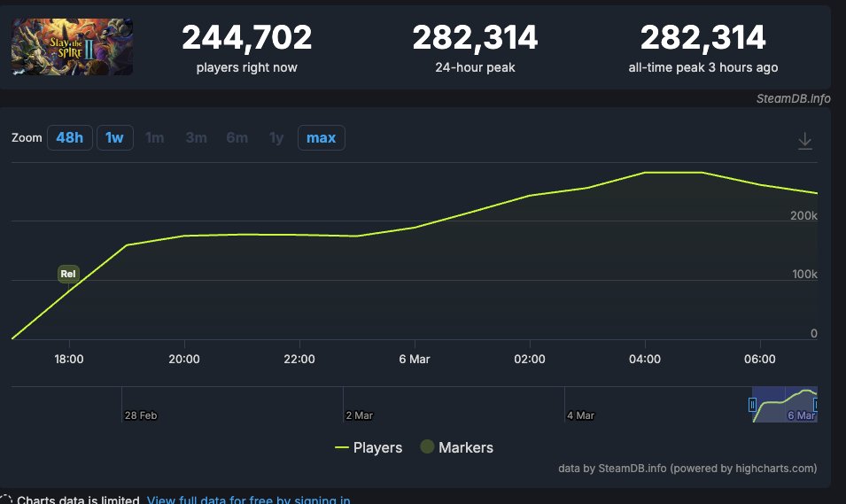This screenshot has height=504, width=846.
Task: Click the 4 Mar navigator label
Action: tap(580, 415)
